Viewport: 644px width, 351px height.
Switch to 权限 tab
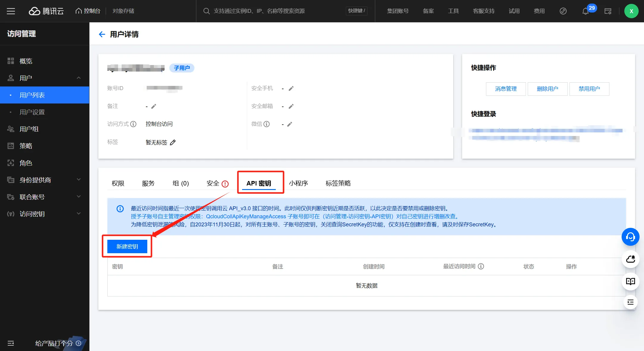[x=118, y=183]
